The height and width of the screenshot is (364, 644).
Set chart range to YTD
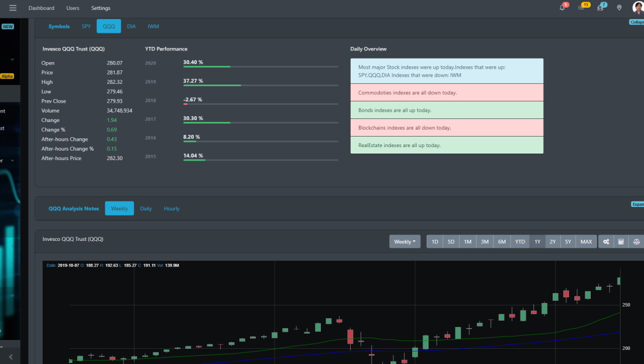click(x=520, y=241)
